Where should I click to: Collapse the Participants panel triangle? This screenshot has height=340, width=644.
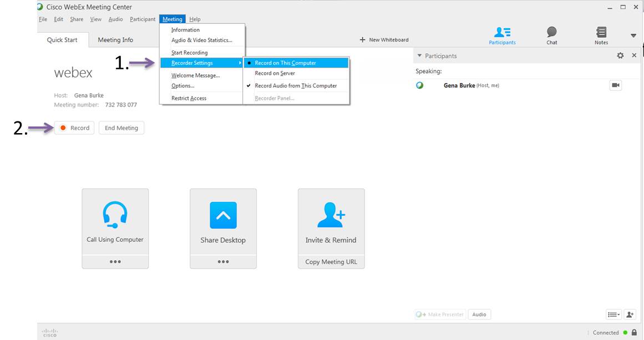(x=419, y=55)
